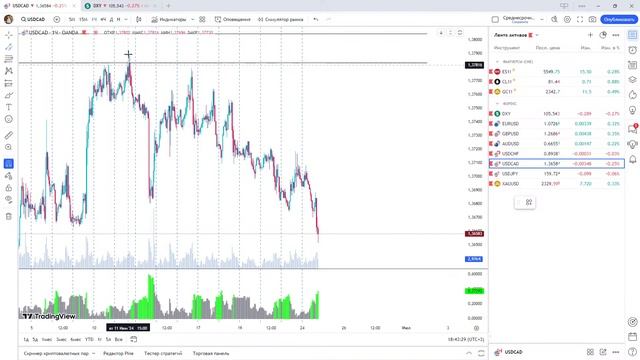Viewport: 640px width, 360px height.
Task: Add a symbol to the watchlist
Action: tap(590, 35)
